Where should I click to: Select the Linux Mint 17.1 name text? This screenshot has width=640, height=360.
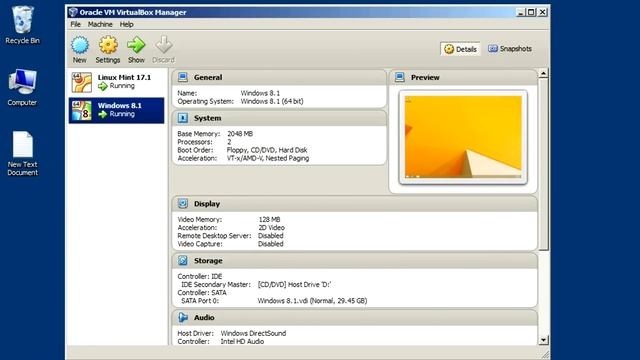(124, 77)
